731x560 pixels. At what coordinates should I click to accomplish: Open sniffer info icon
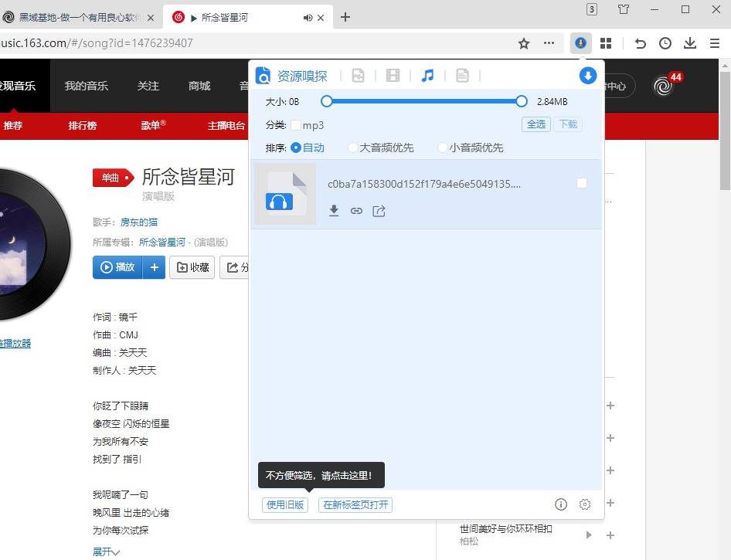(561, 504)
